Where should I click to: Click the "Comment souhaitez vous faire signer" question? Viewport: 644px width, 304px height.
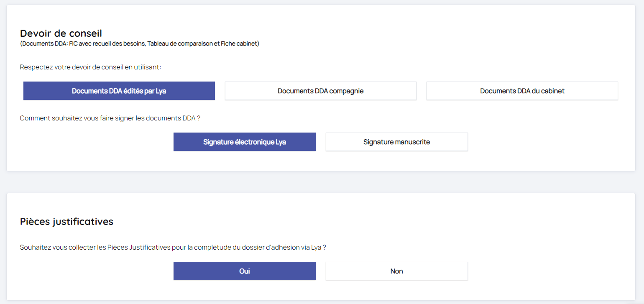[110, 118]
